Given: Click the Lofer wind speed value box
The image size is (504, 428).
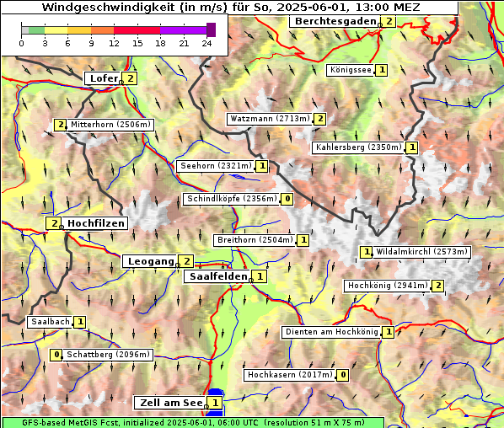Looking at the screenshot, I should [x=130, y=78].
